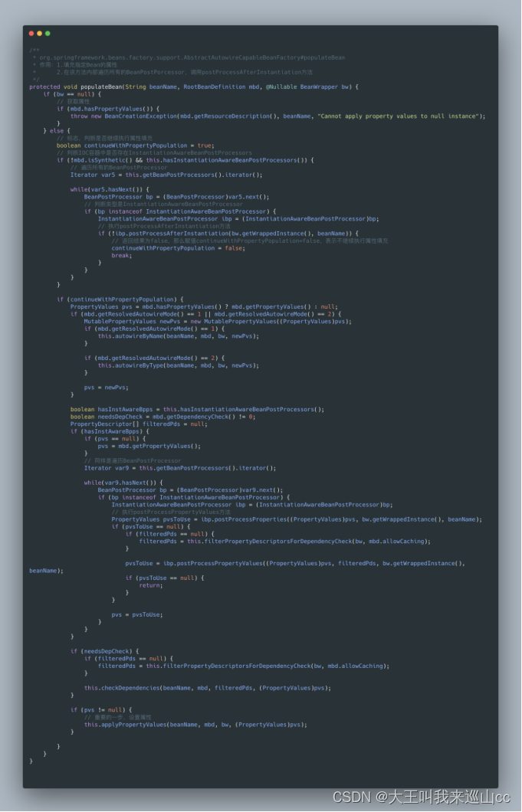Click the 'MutablePropertyValues newPvs = new MutablePropertyValues' line
This screenshot has width=522, height=812.
218,322
